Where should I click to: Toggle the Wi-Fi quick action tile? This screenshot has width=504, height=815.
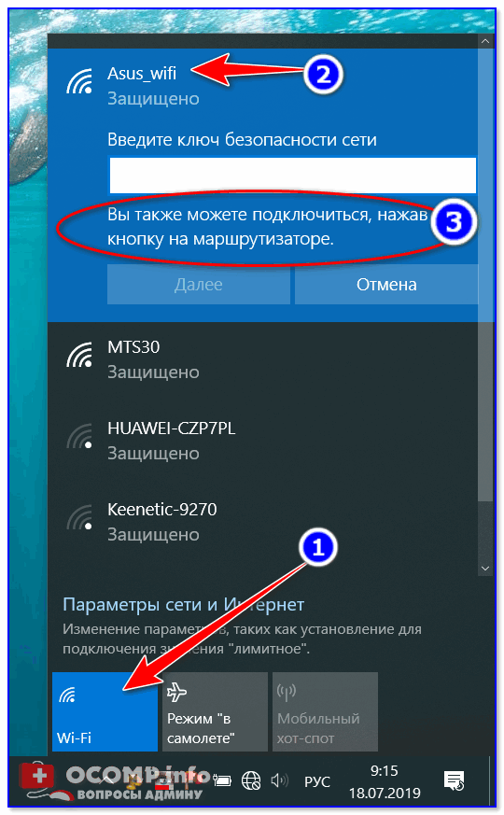point(105,711)
